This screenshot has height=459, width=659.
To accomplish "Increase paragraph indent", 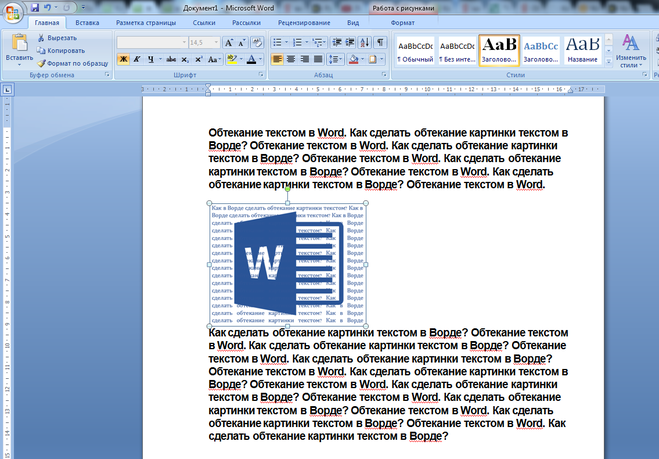I will pos(350,42).
